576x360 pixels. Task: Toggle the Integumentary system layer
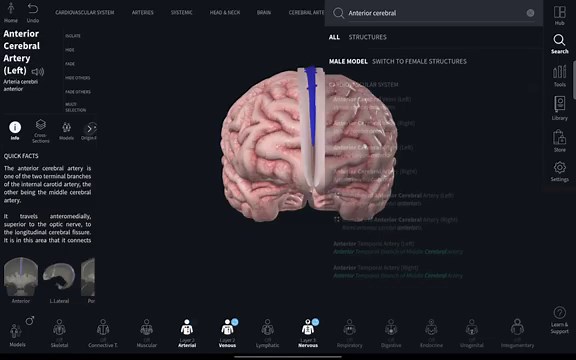click(517, 333)
